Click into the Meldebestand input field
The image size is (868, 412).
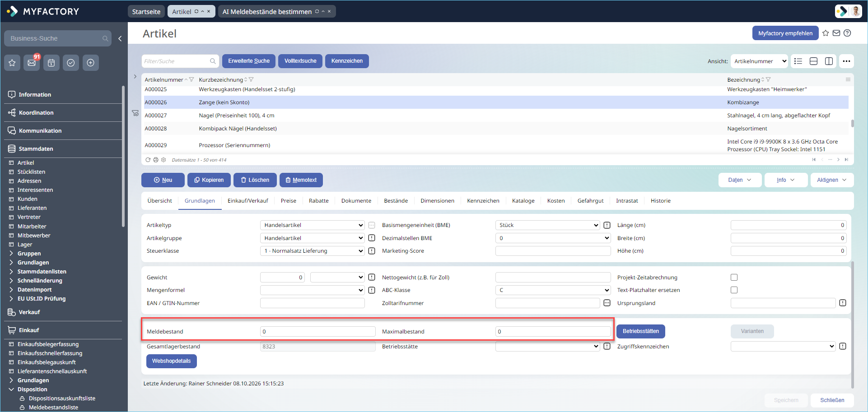(317, 332)
